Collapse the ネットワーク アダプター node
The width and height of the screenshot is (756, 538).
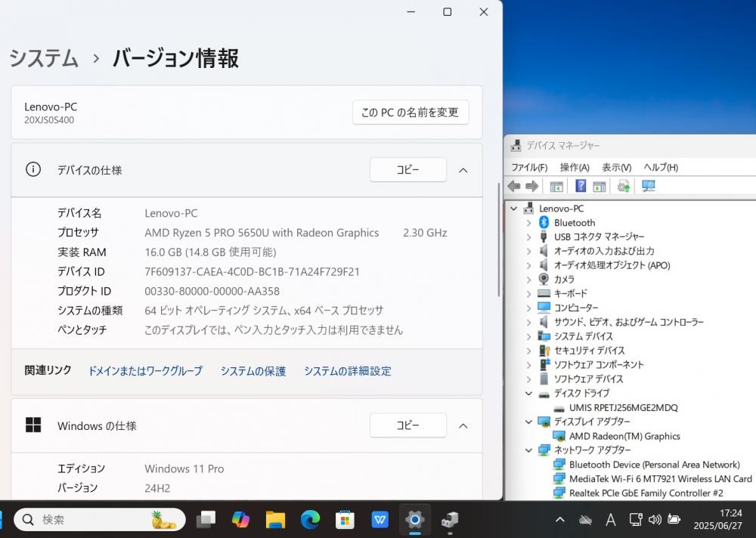[x=529, y=450]
